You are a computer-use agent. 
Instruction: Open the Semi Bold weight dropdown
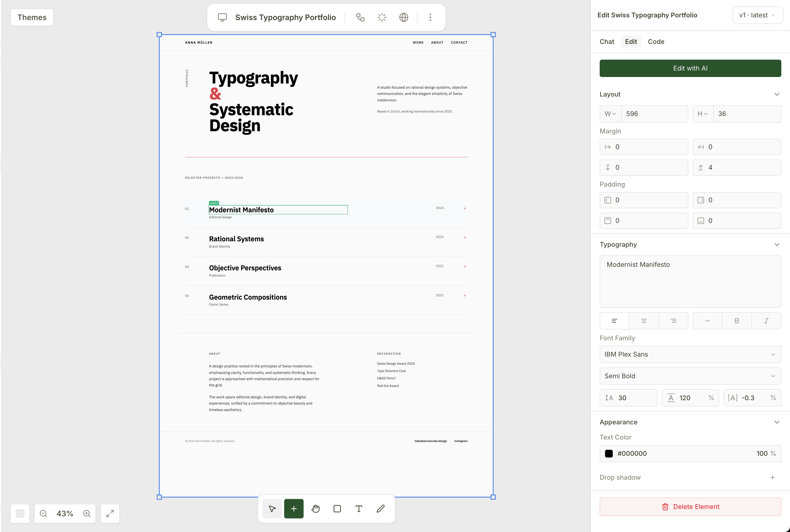[x=690, y=376]
